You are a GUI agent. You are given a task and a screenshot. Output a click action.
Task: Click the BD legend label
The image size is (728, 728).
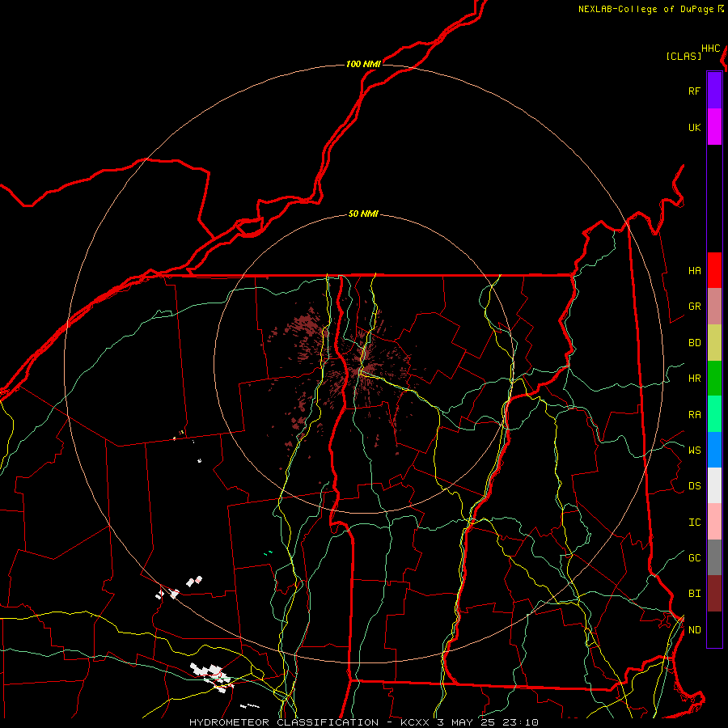coord(694,343)
